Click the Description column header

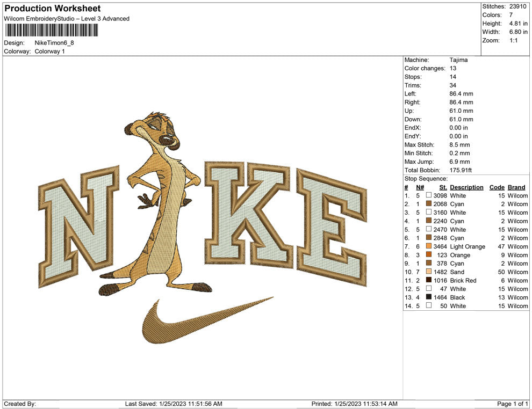click(466, 187)
